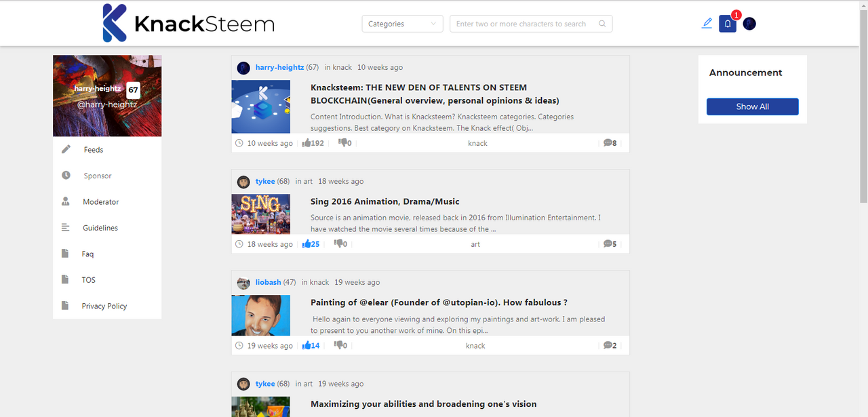Click the art tag under Sing 2016 post
The height and width of the screenshot is (417, 868).
475,244
